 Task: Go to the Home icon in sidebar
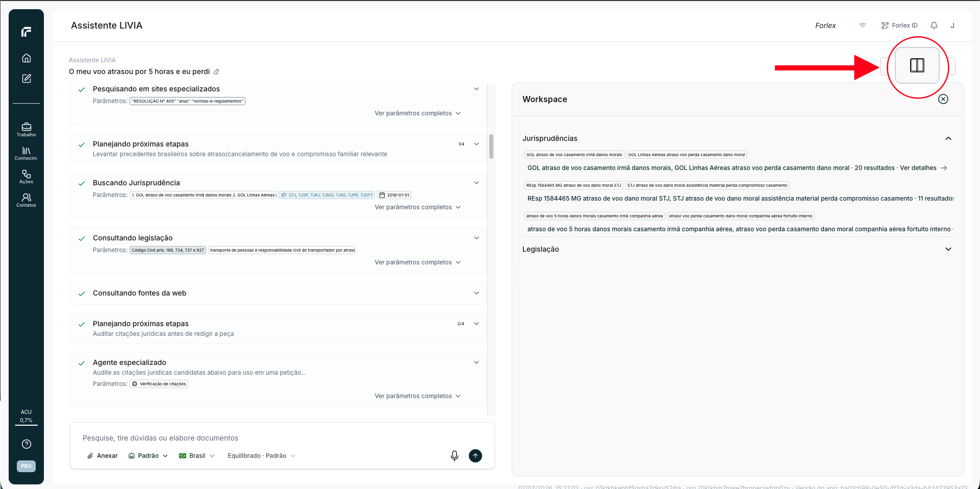pyautogui.click(x=27, y=58)
